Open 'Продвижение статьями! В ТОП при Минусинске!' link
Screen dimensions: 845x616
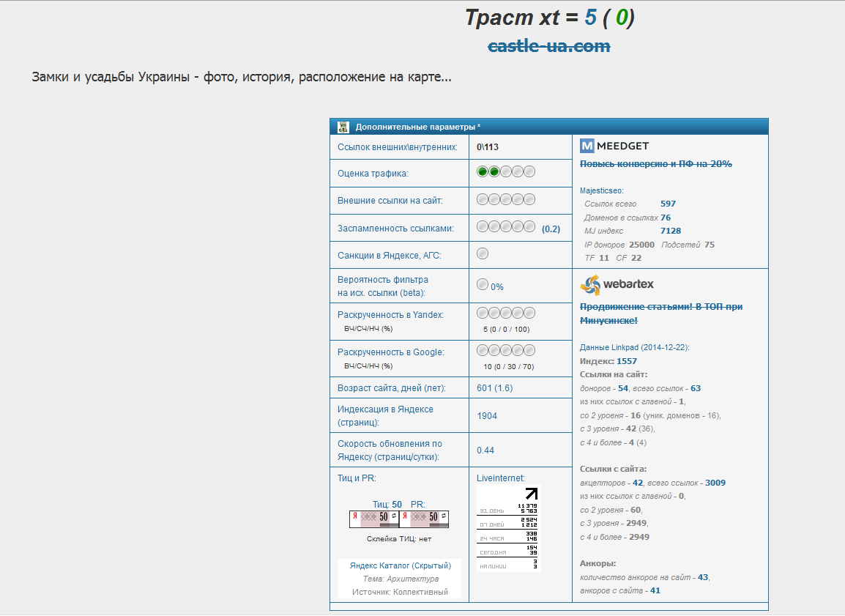click(661, 313)
